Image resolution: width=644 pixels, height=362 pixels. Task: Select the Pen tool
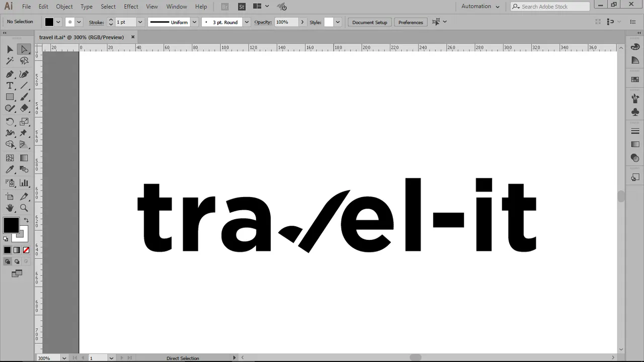point(10,73)
